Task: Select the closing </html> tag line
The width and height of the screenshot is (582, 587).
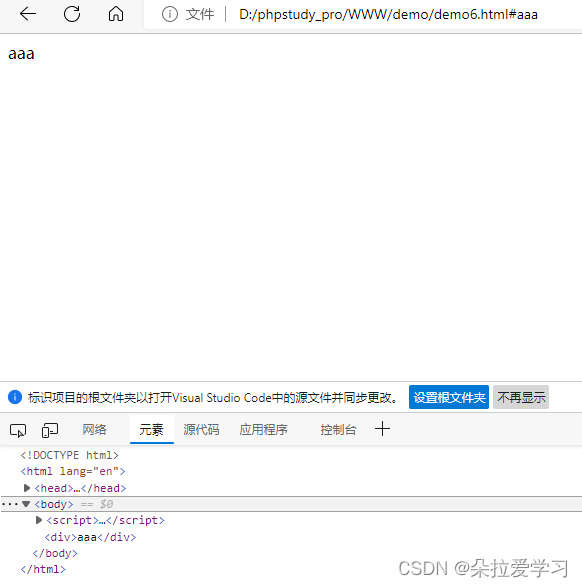Action: pos(43,569)
